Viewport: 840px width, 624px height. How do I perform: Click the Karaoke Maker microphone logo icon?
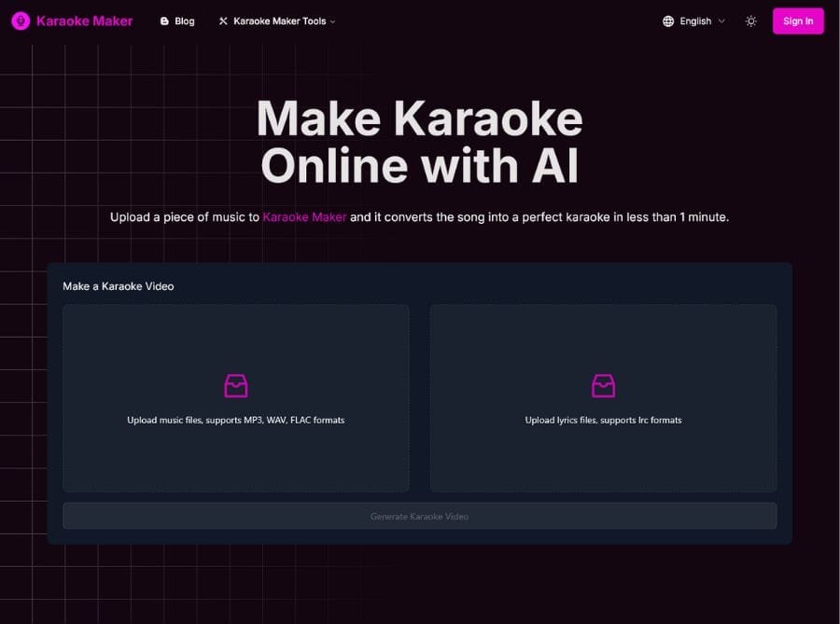[21, 21]
